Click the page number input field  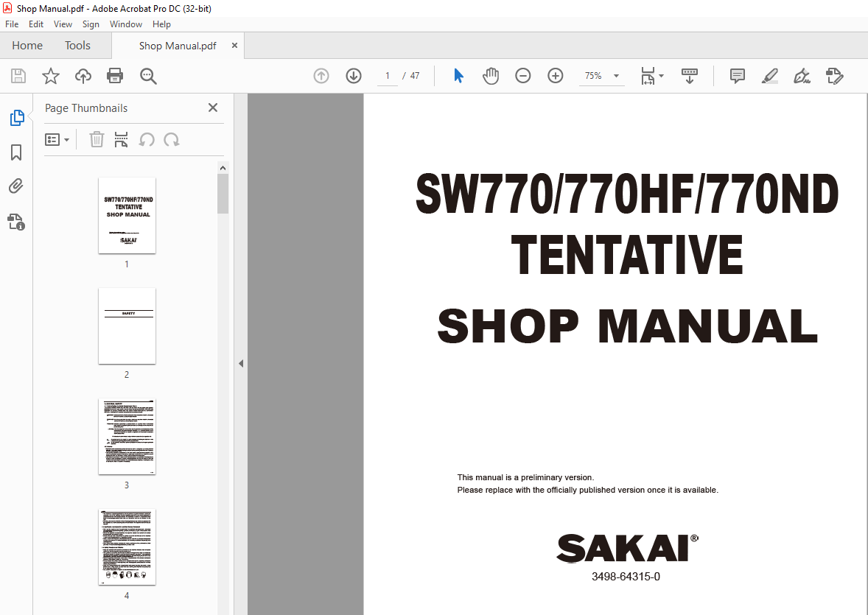(388, 76)
